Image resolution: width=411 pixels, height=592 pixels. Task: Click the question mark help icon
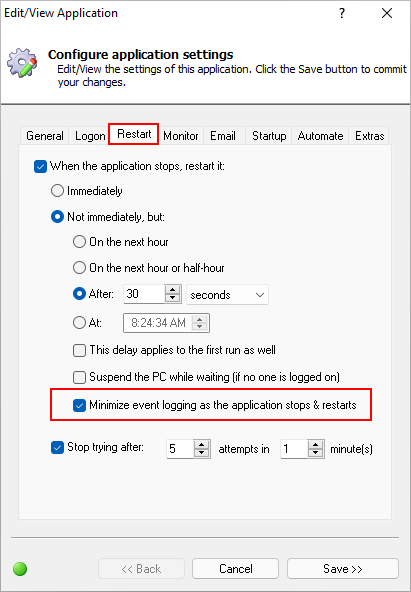342,13
